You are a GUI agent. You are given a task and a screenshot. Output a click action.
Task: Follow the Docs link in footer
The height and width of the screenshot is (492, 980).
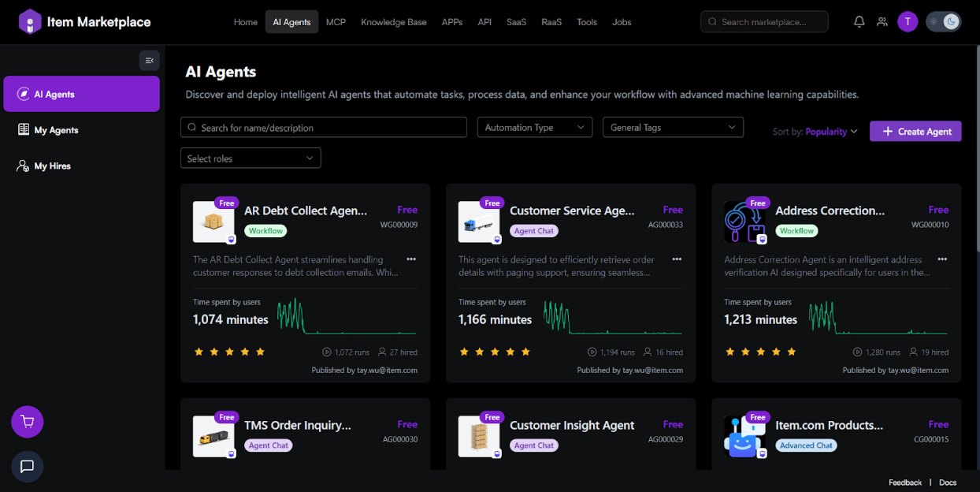click(948, 483)
